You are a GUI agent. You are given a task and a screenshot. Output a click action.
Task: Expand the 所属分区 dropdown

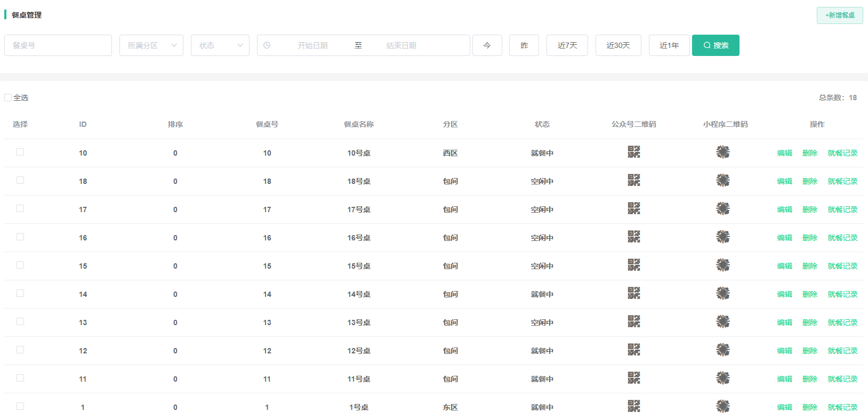(151, 45)
